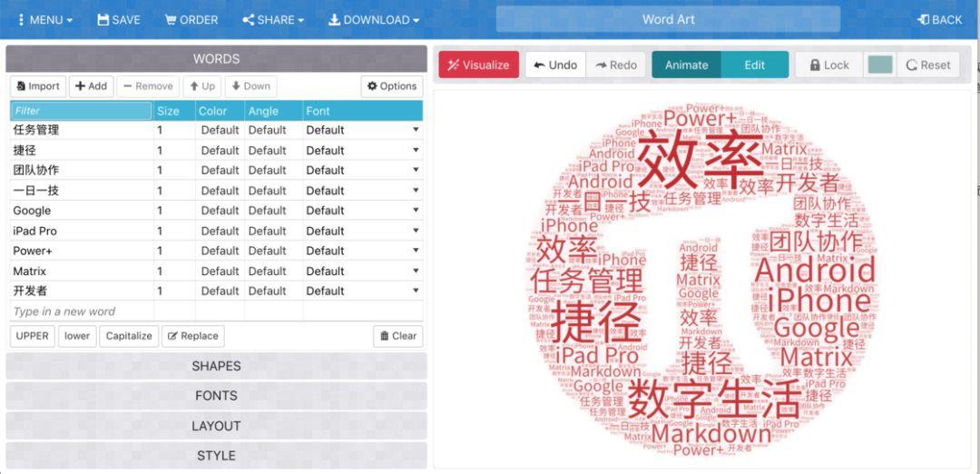This screenshot has width=980, height=474.
Task: Focus the Filter input field
Action: 82,111
